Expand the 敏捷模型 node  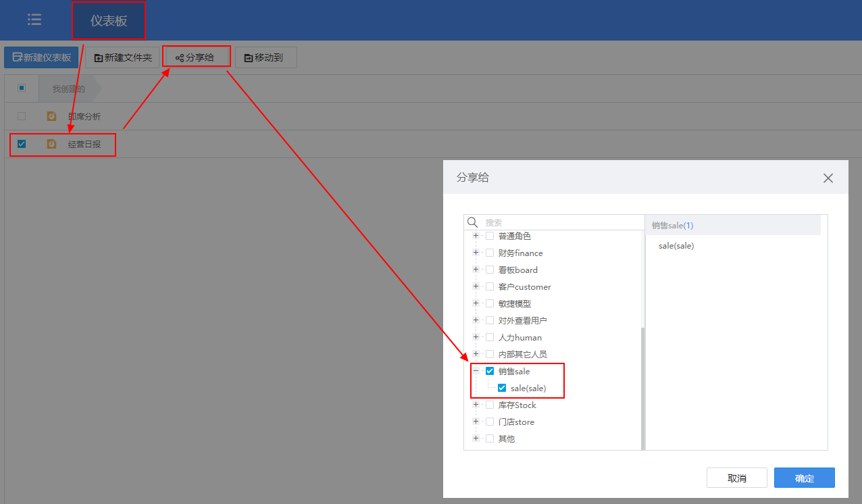(476, 303)
